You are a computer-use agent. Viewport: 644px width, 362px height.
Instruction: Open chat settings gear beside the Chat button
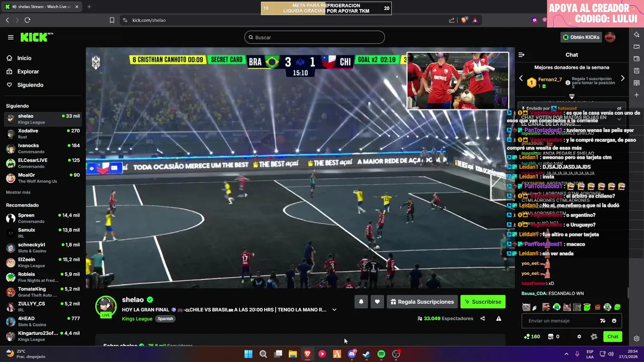pos(579,337)
